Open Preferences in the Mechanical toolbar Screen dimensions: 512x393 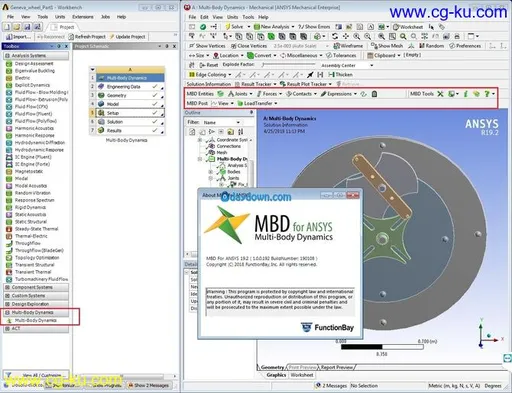click(x=465, y=46)
